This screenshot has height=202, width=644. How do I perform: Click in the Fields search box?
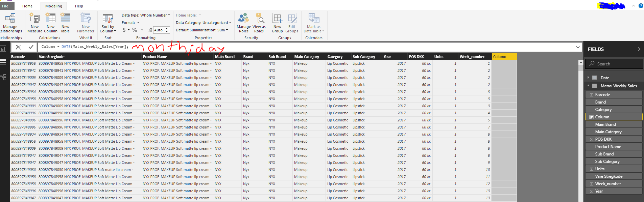coord(614,64)
